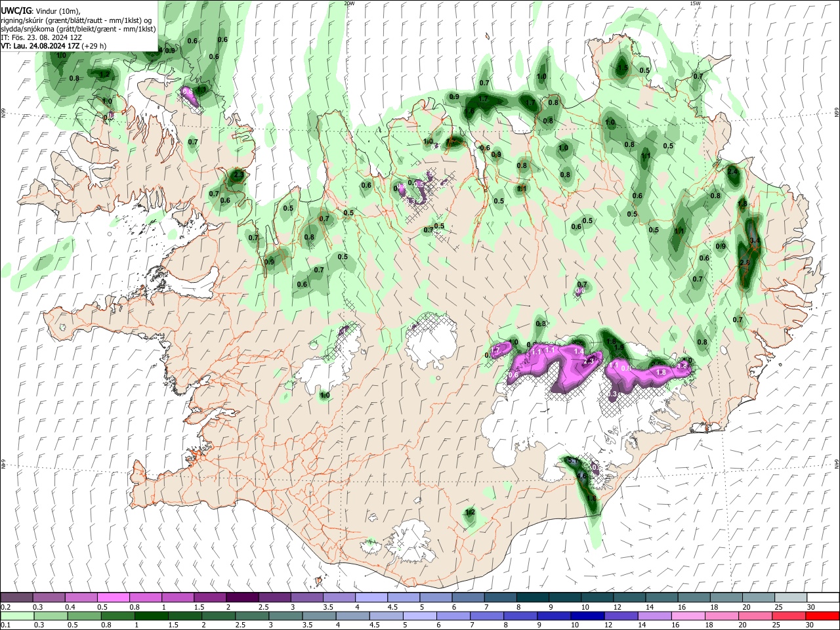Click the 15W longitude label
The width and height of the screenshot is (840, 630).
tap(695, 3)
